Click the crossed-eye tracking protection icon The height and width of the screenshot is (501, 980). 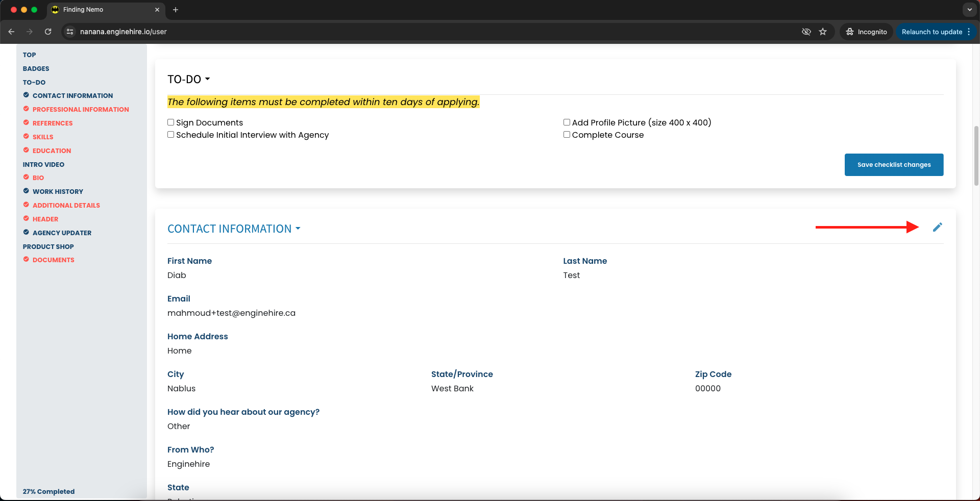coord(806,32)
